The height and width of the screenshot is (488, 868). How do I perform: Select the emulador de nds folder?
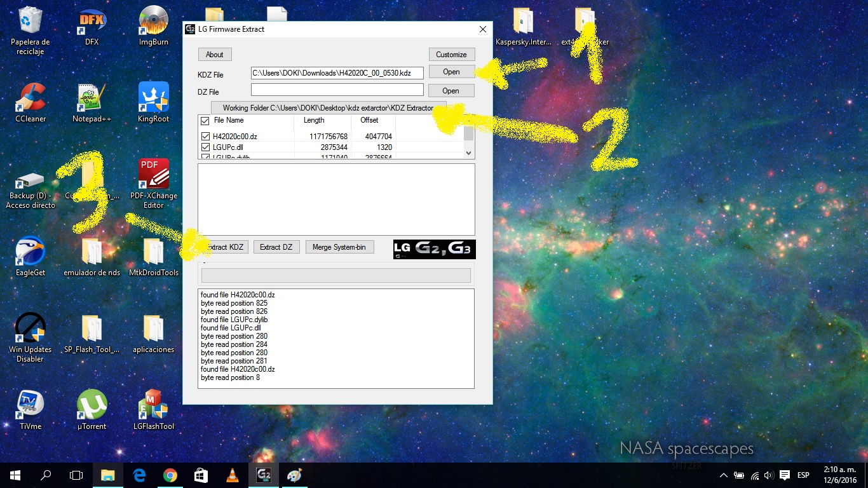click(92, 257)
